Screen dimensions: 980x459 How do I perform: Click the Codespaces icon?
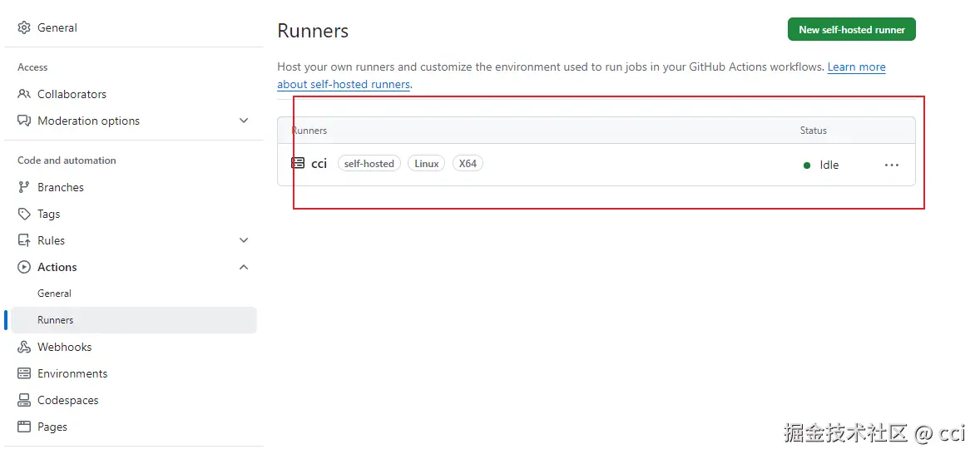(x=24, y=400)
